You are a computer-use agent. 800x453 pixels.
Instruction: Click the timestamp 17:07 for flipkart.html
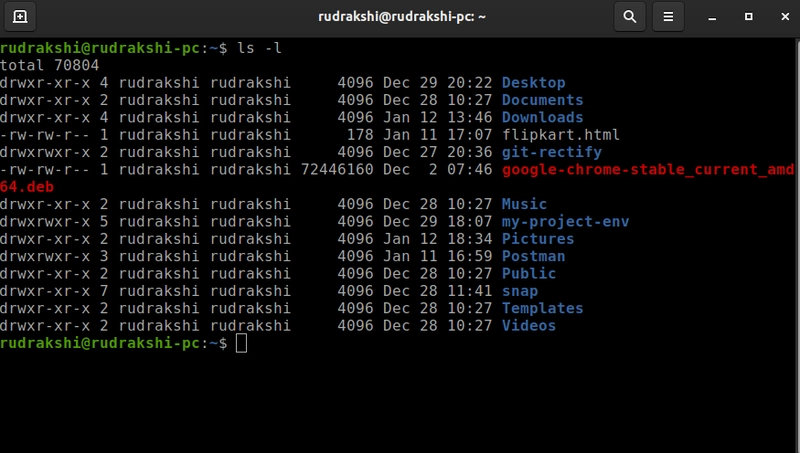469,135
